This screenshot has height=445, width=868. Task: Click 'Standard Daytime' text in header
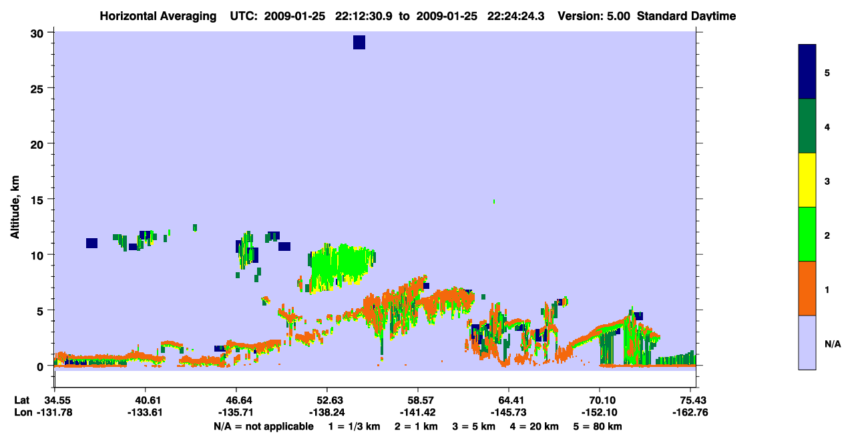point(686,16)
